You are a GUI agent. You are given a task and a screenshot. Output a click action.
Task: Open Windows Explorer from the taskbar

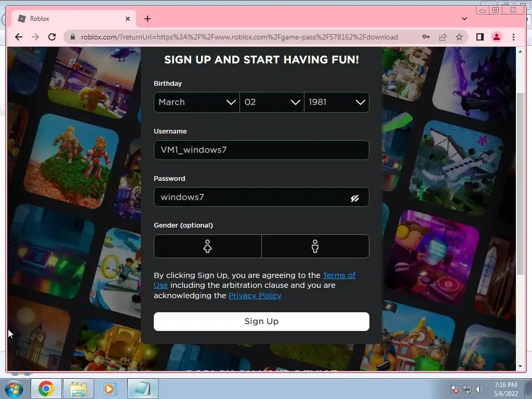click(x=78, y=389)
